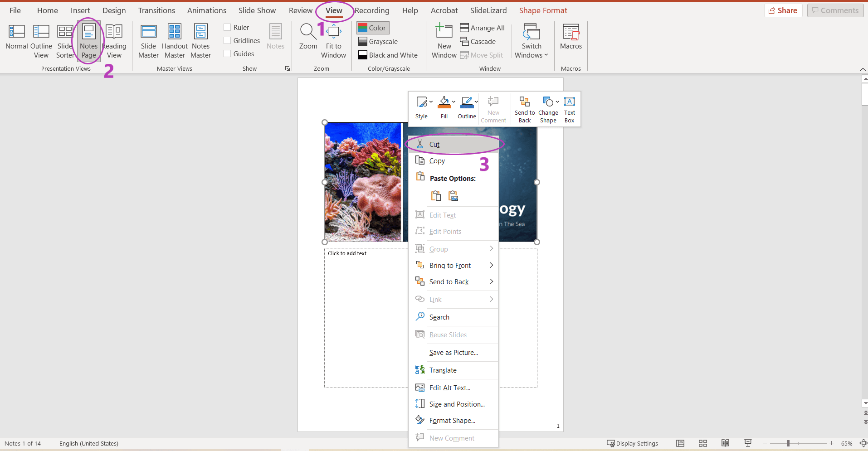Viewport: 868px width, 451px height.
Task: Fit slide to current window icon
Action: point(863,443)
